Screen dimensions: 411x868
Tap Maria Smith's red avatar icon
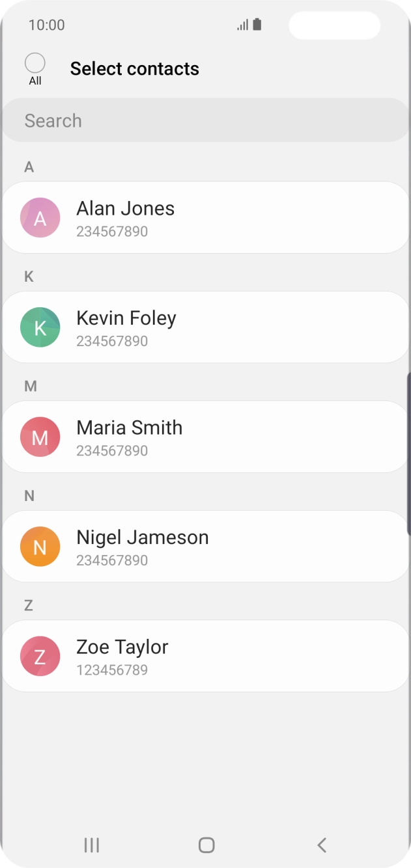pyautogui.click(x=40, y=437)
